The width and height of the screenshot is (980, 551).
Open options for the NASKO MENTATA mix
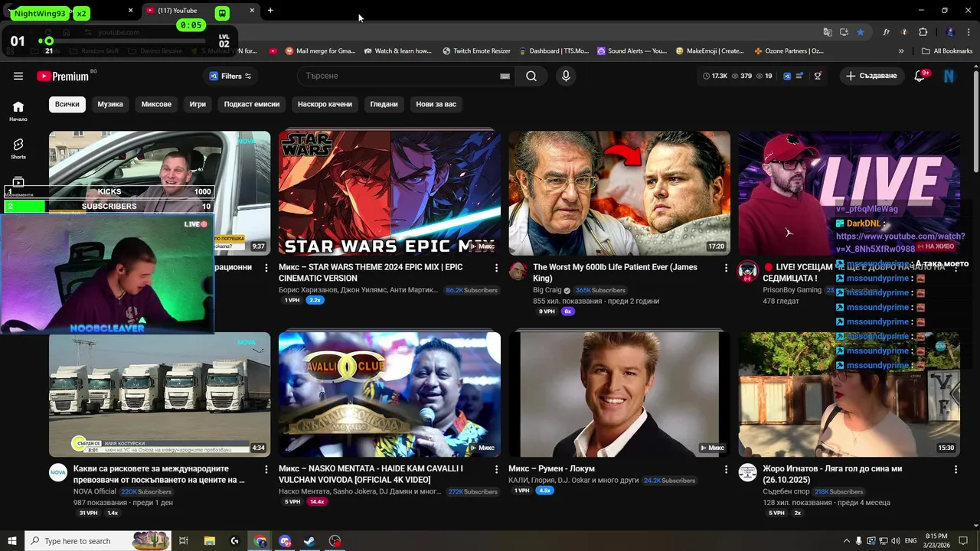pyautogui.click(x=496, y=469)
